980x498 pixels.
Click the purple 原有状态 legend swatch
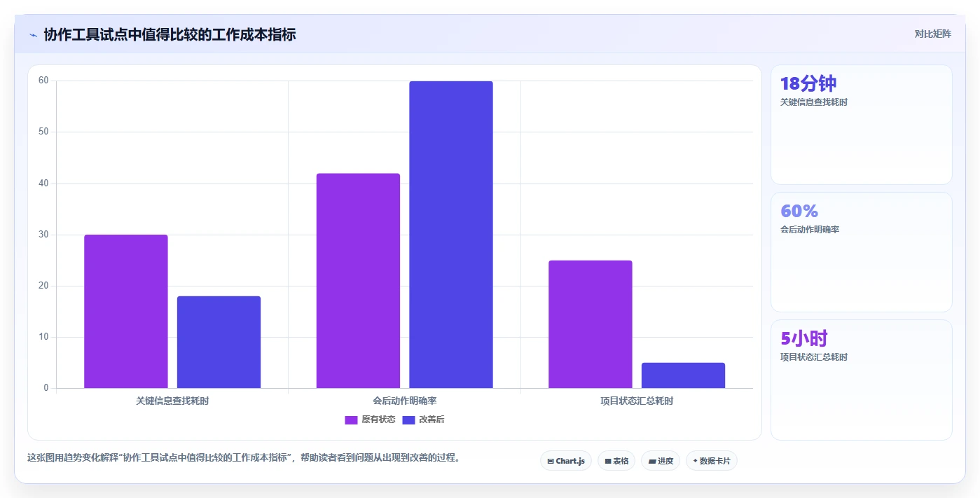click(x=351, y=420)
